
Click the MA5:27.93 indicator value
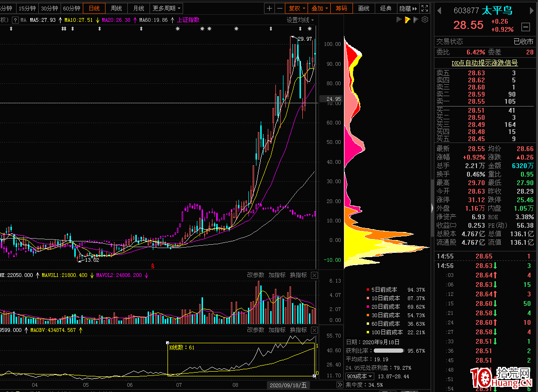click(43, 20)
